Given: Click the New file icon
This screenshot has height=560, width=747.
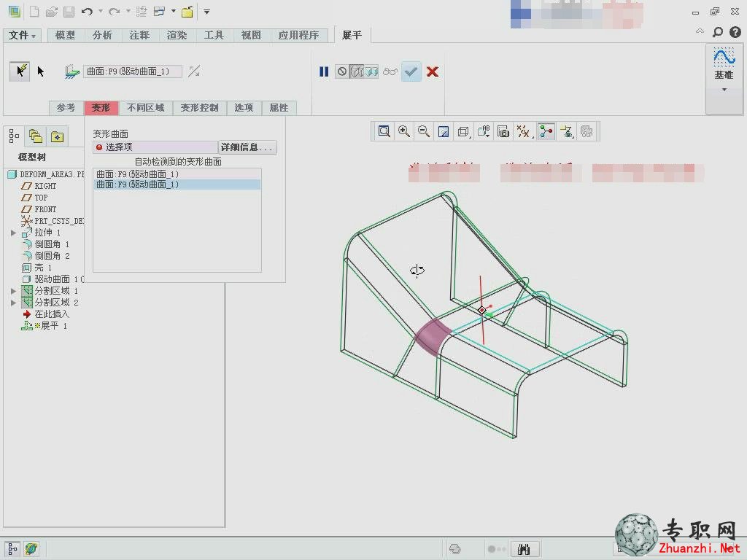Looking at the screenshot, I should [34, 12].
